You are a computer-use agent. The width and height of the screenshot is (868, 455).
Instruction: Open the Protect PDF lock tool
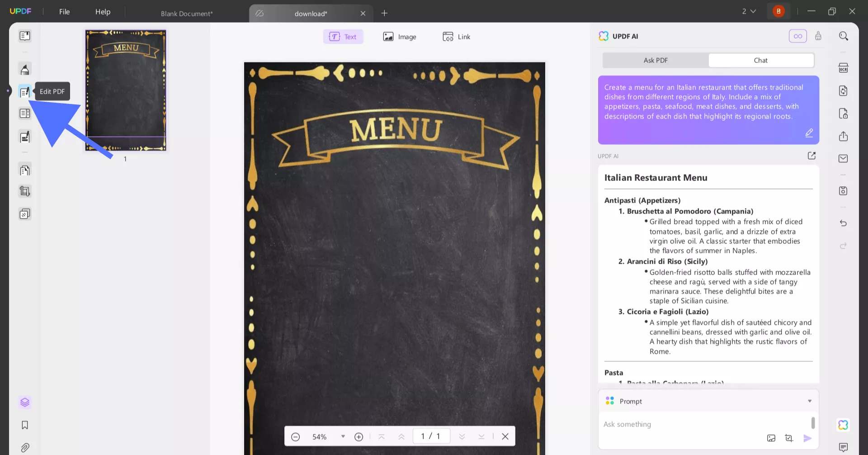843,114
